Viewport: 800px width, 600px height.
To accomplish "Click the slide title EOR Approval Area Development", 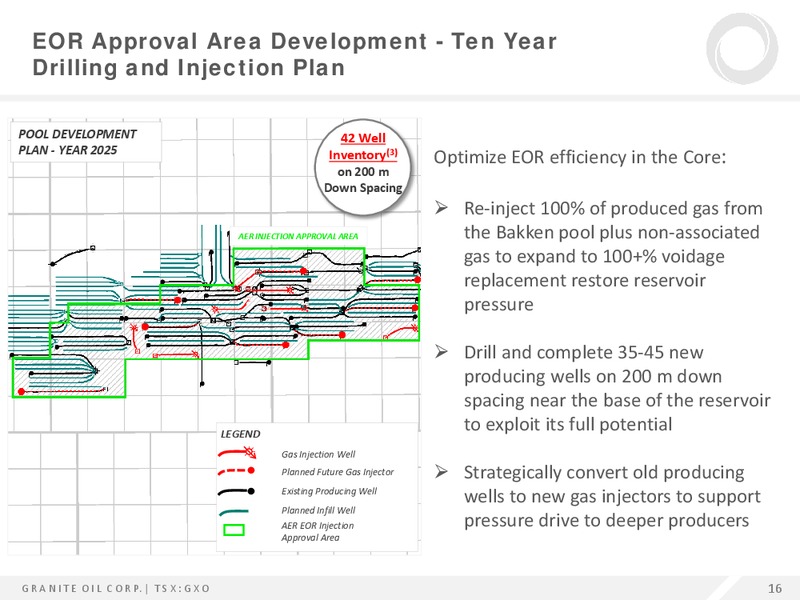I will [294, 54].
